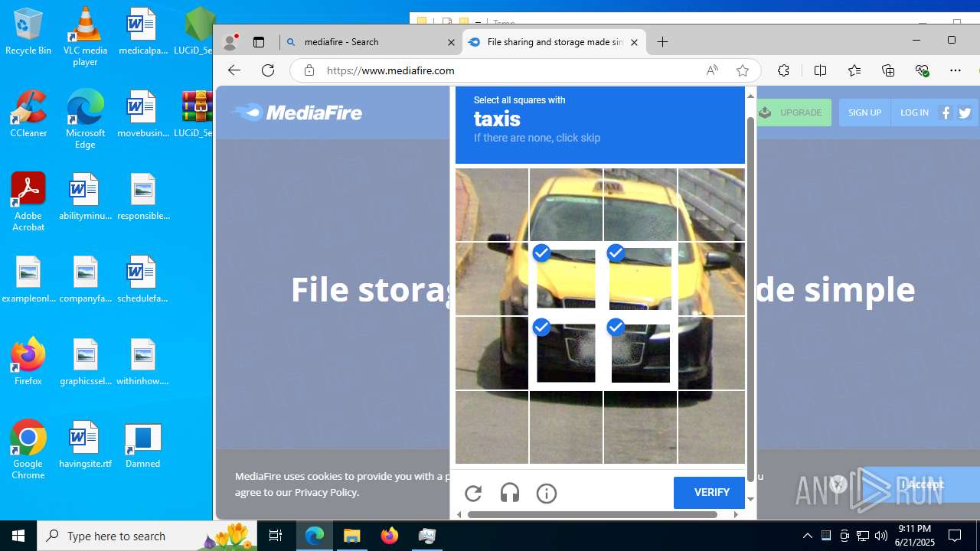The height and width of the screenshot is (551, 980).
Task: Open the Adobe Acrobat desktop shortcut
Action: pyautogui.click(x=28, y=202)
